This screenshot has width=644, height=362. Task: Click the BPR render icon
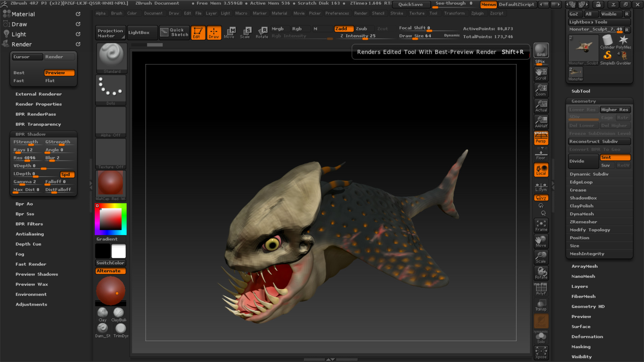[541, 50]
